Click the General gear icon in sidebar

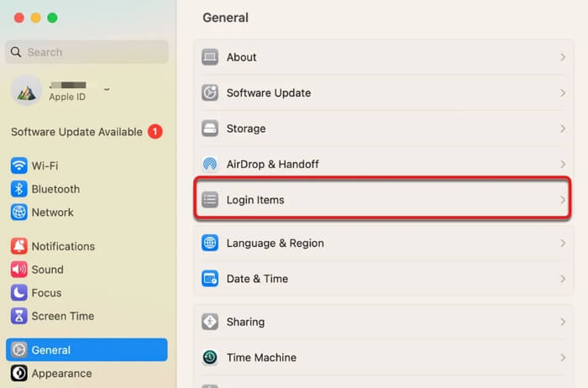(18, 349)
